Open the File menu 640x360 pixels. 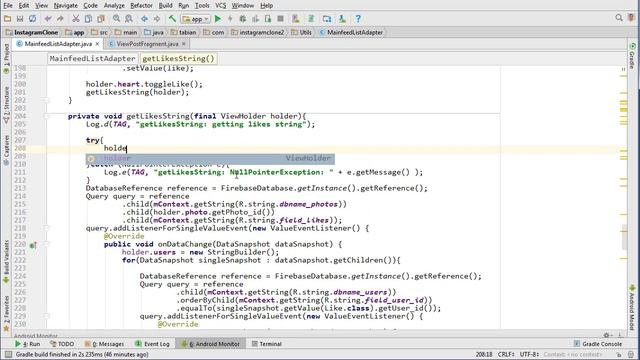[8, 6]
